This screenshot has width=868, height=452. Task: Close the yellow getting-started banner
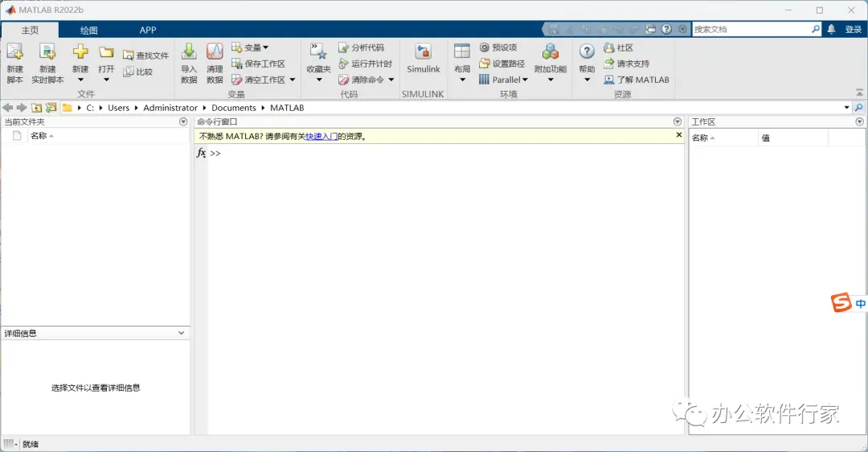coord(679,135)
